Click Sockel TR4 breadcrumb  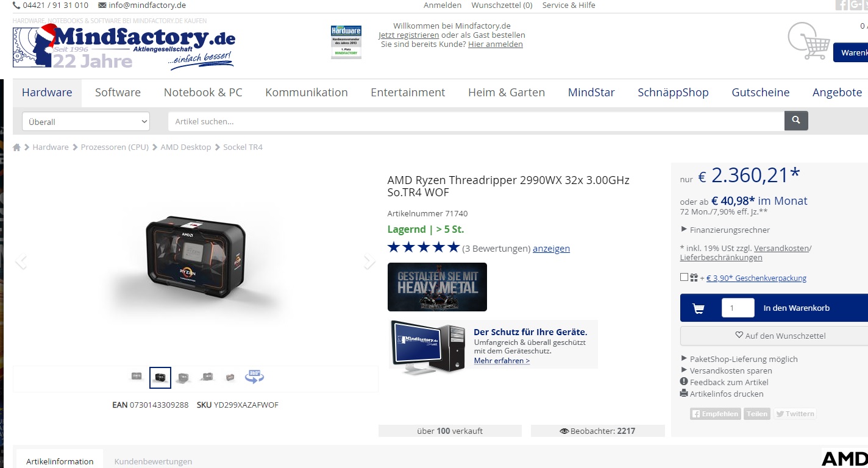pyautogui.click(x=243, y=147)
